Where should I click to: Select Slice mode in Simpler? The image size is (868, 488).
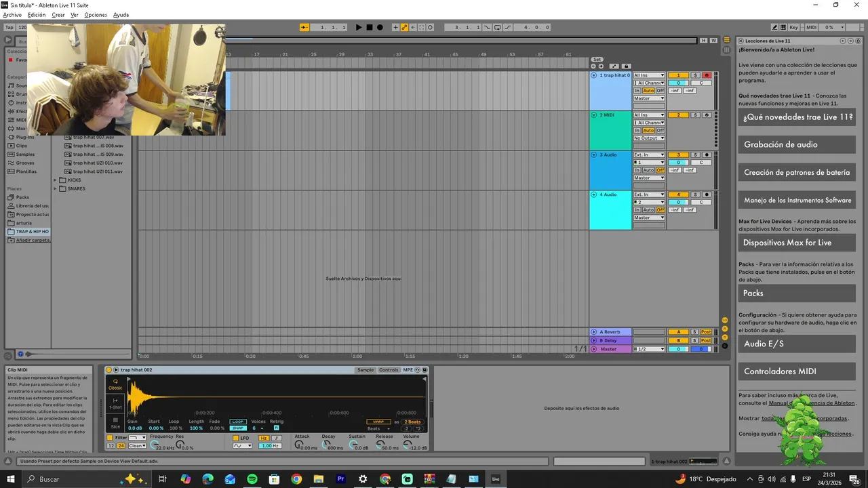pos(115,423)
